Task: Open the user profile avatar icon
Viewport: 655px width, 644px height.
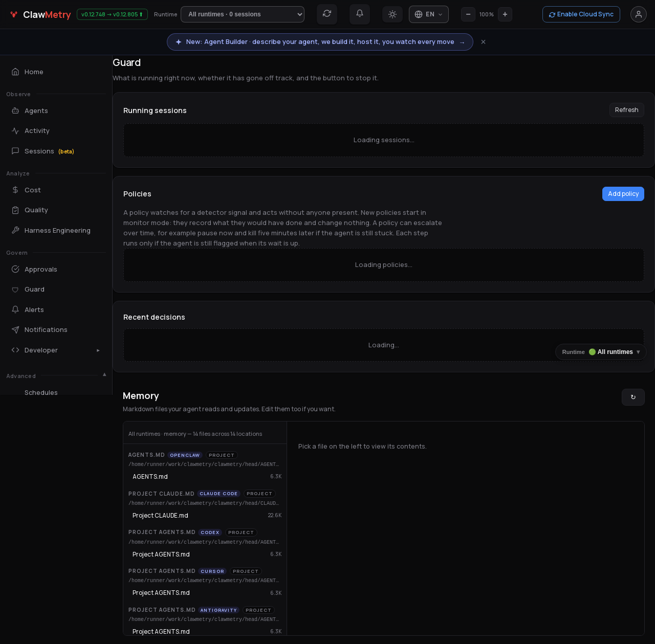Action: click(639, 14)
